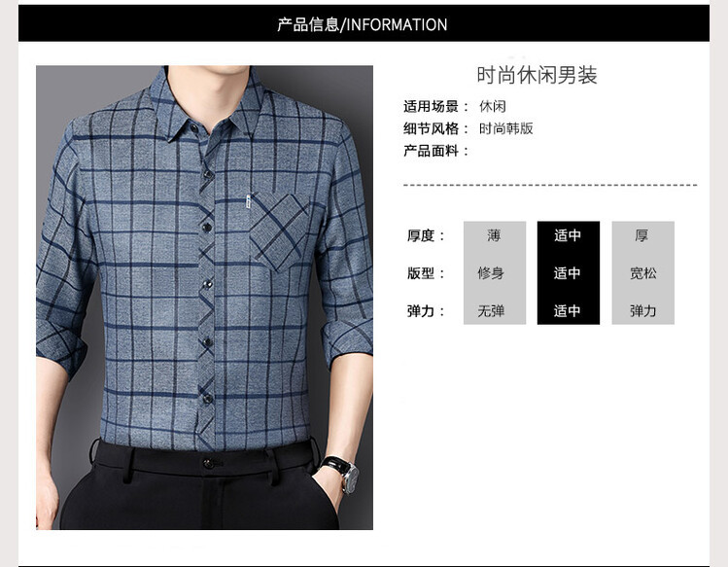Select the black 适中 thickness box
728x567 pixels.
569,235
